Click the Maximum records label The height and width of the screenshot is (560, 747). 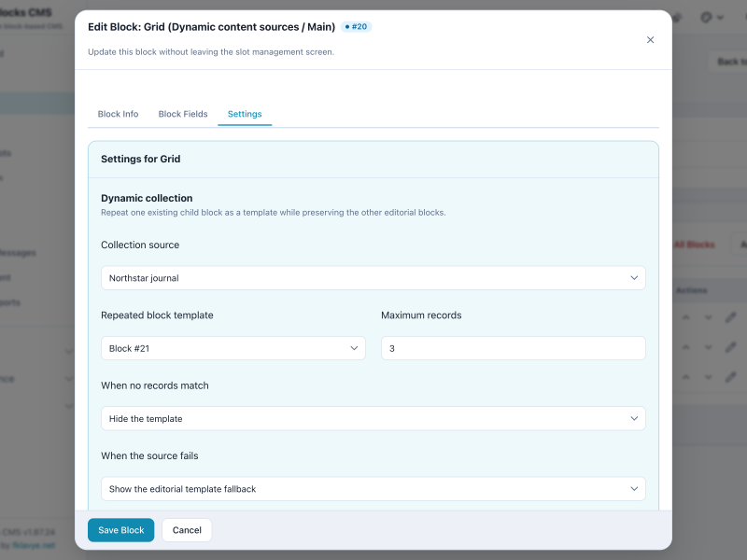[421, 315]
